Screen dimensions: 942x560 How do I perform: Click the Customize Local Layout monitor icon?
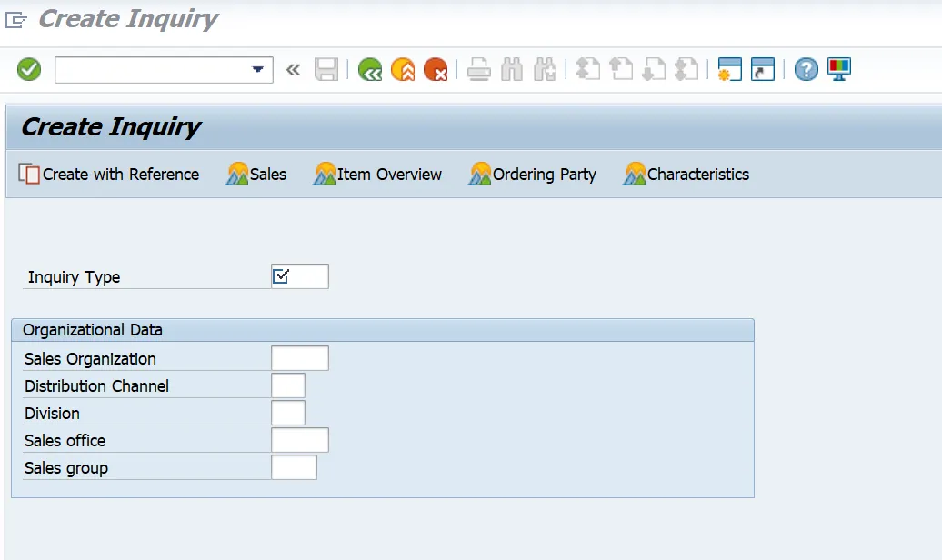tap(838, 69)
